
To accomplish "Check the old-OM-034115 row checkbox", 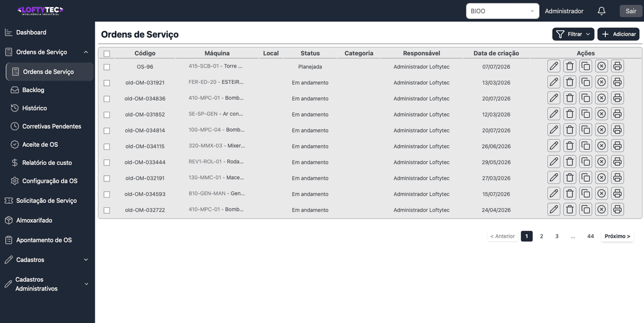I will pos(107,146).
